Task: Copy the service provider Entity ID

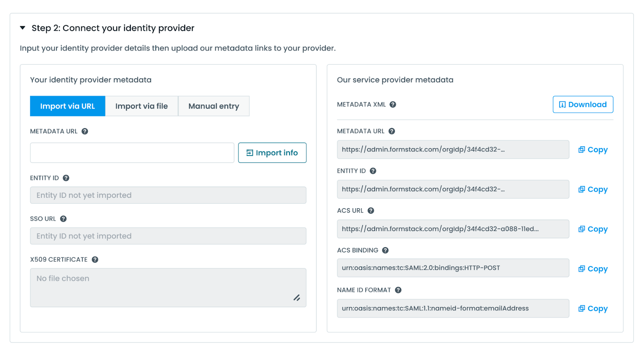Action: (x=593, y=189)
